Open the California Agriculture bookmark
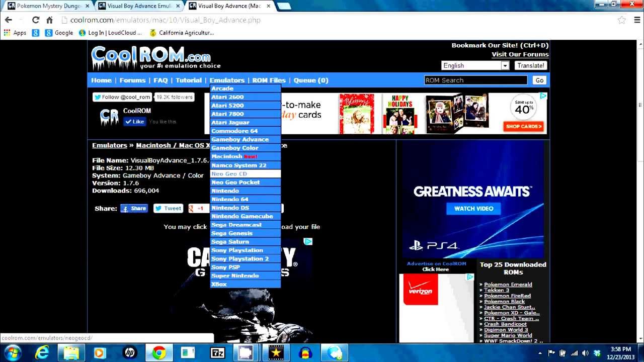 tap(182, 33)
